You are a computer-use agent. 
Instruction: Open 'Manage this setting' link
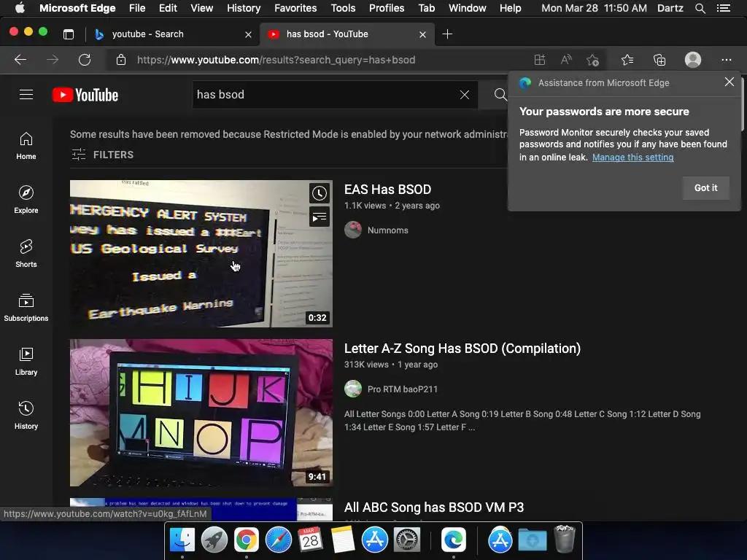(x=632, y=157)
